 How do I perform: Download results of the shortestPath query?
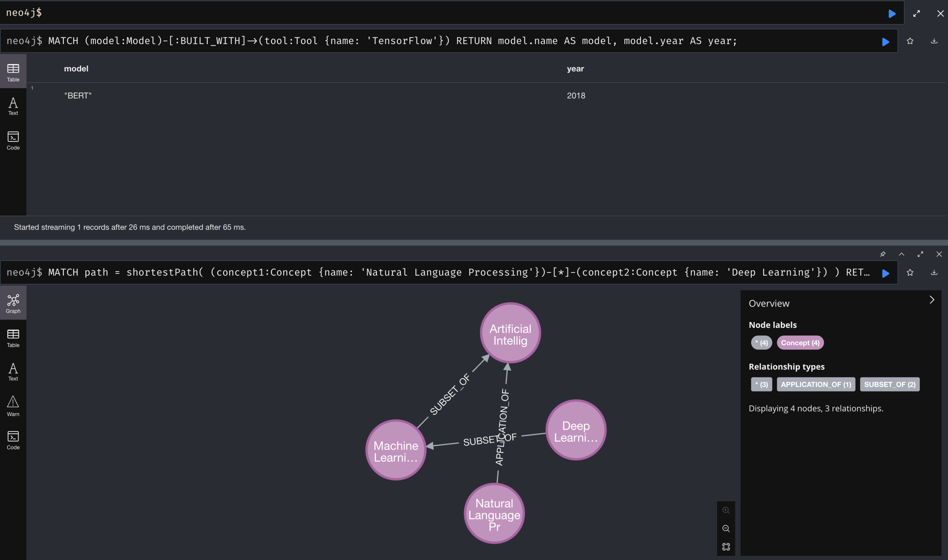click(934, 272)
